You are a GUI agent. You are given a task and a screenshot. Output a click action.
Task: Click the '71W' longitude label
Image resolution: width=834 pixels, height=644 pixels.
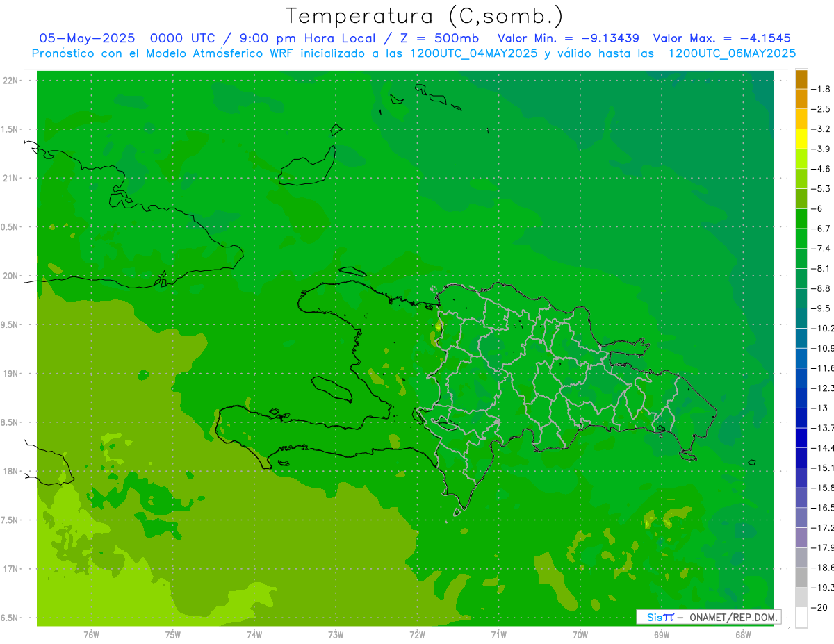coord(498,634)
